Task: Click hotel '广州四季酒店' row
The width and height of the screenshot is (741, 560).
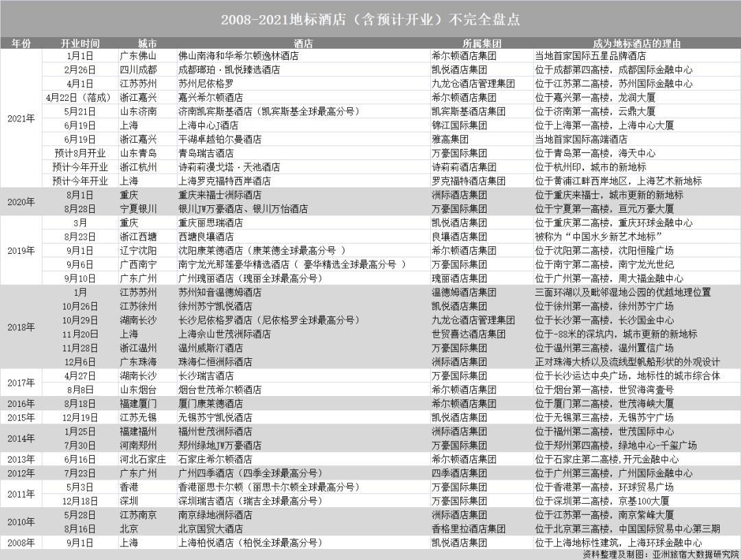Action: [x=250, y=473]
